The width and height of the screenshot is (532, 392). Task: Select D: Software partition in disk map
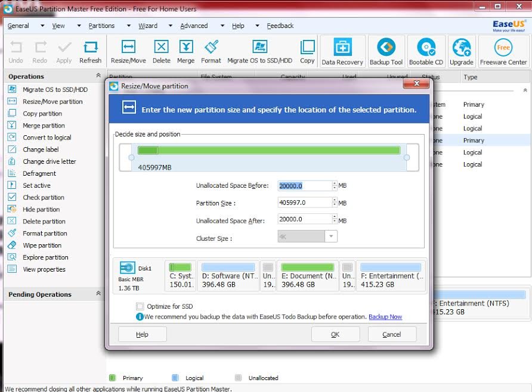pyautogui.click(x=228, y=276)
